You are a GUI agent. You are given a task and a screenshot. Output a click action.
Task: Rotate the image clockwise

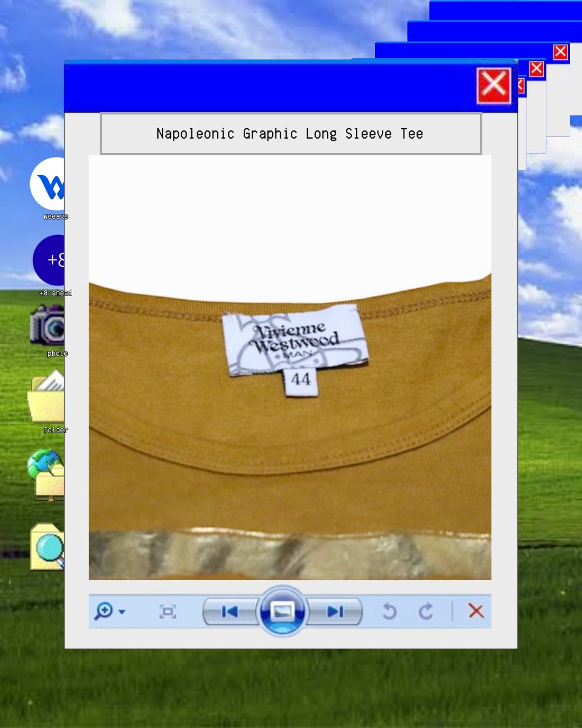click(x=426, y=612)
